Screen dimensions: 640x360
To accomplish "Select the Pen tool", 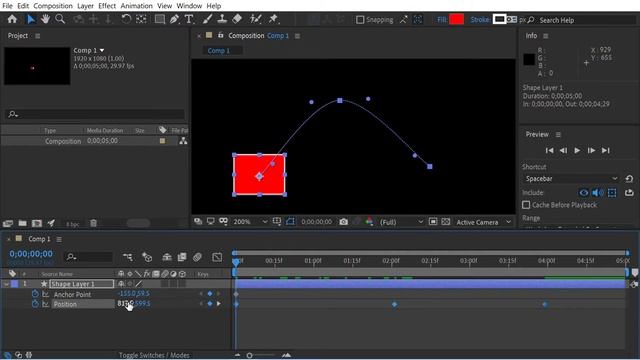I will point(174,19).
